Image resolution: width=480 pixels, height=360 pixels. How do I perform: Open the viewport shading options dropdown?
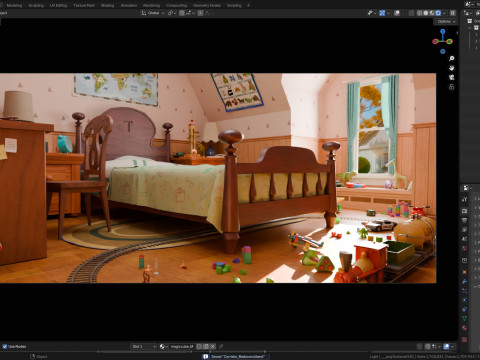pyautogui.click(x=445, y=13)
